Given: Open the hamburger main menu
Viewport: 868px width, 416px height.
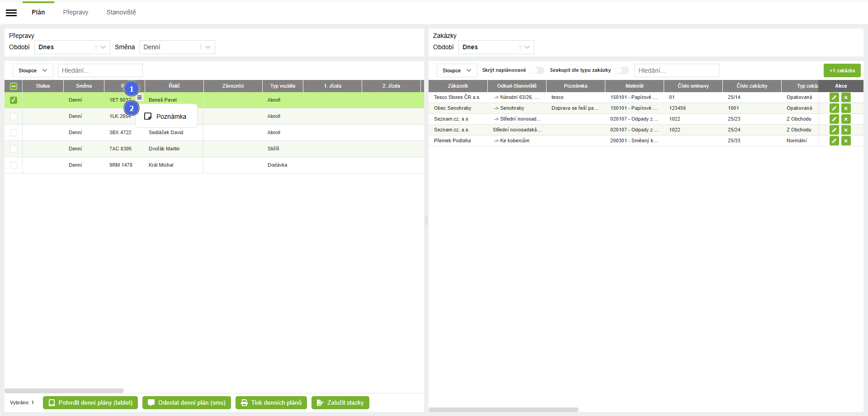Looking at the screenshot, I should tap(11, 13).
